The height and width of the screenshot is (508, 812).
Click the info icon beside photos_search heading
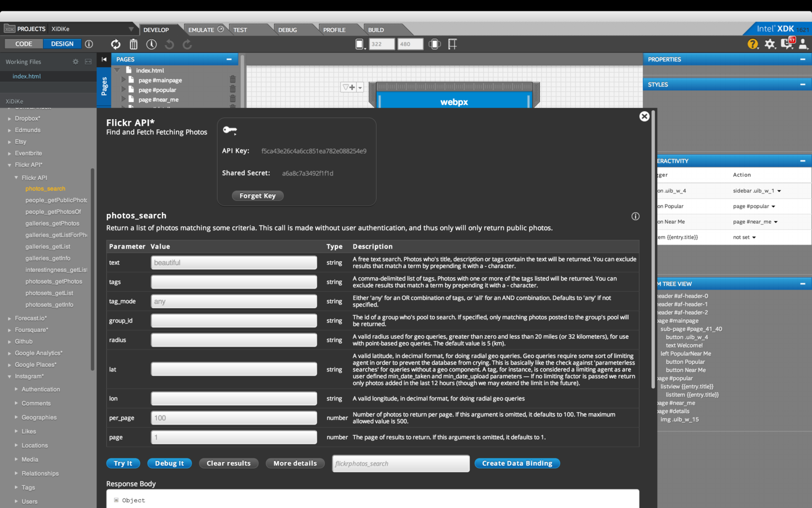pos(636,216)
